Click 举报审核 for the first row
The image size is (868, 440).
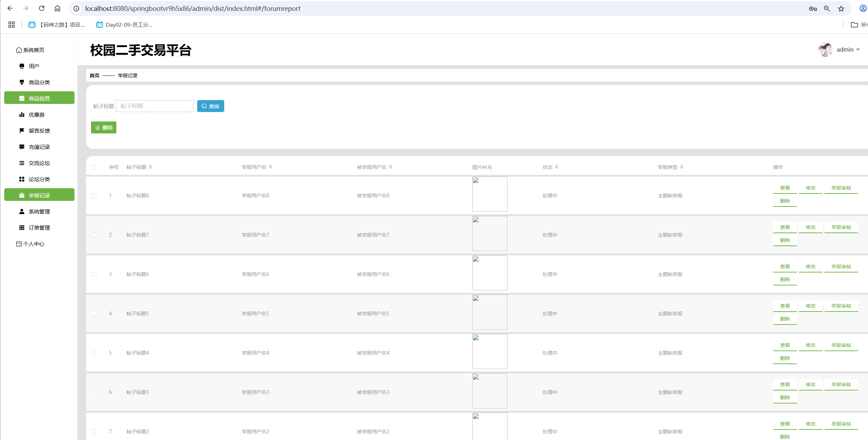coord(841,188)
